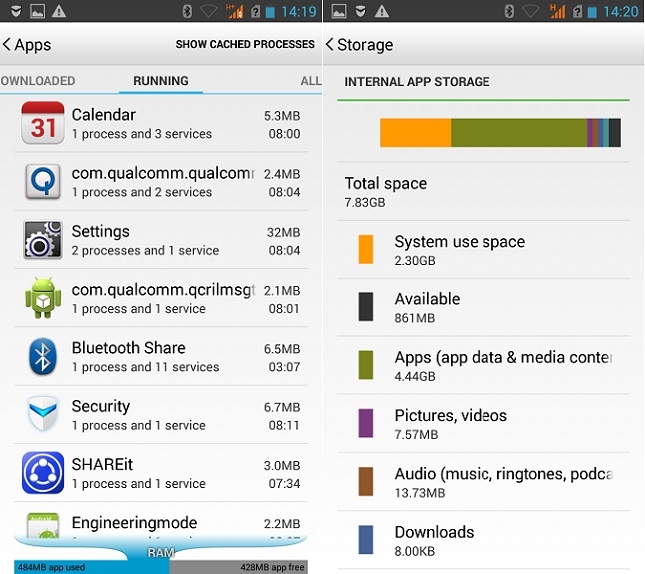Viewport: 645px width, 574px height.
Task: Tap warning triangle icon in left status bar
Action: [59, 12]
